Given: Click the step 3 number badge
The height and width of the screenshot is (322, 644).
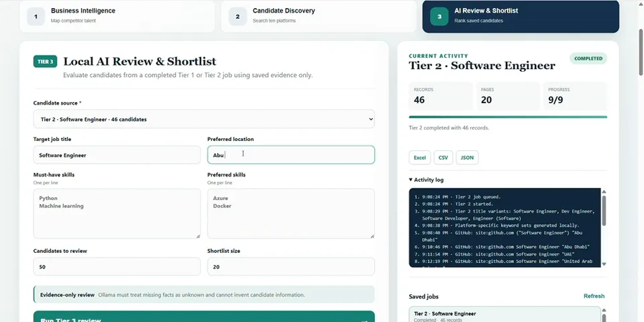Looking at the screenshot, I should coord(439,16).
